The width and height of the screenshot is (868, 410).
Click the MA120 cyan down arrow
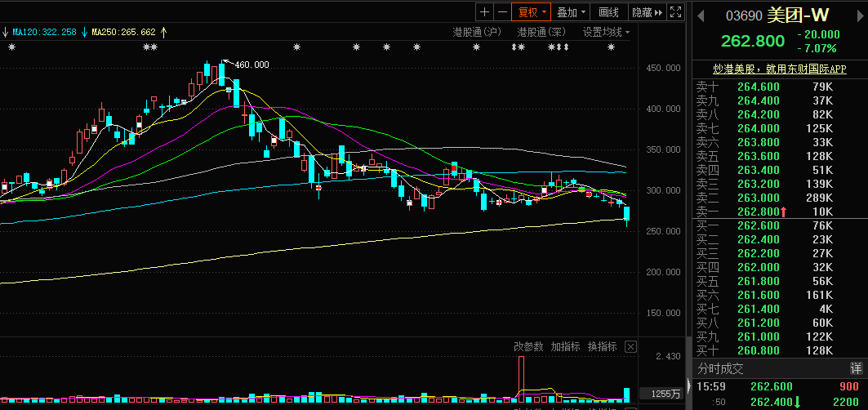pyautogui.click(x=84, y=32)
